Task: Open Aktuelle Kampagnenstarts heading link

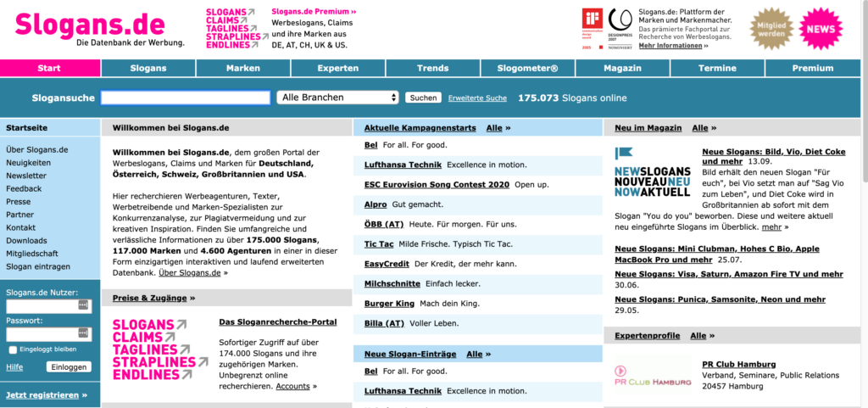Action: click(420, 128)
